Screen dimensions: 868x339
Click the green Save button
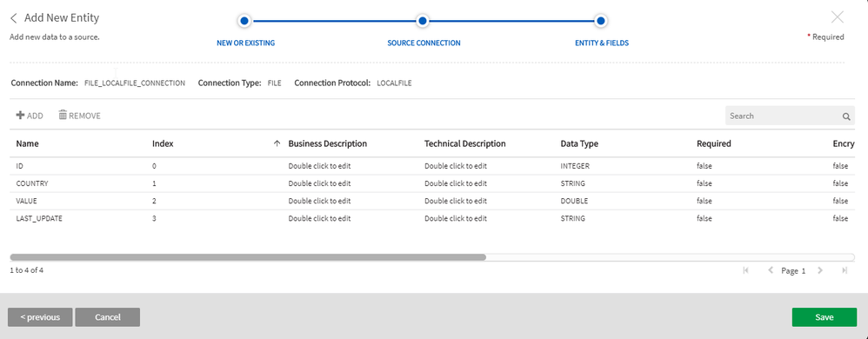(x=825, y=317)
